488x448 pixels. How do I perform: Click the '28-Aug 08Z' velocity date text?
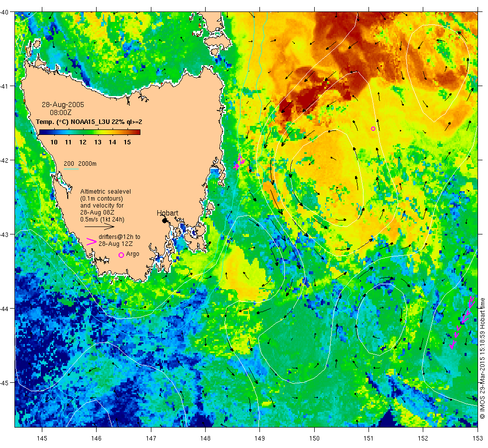pos(98,213)
